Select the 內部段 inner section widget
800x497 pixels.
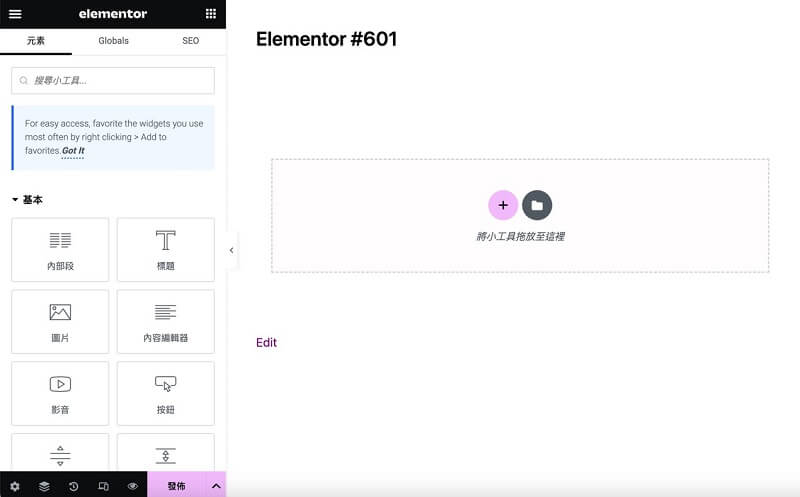pos(60,250)
